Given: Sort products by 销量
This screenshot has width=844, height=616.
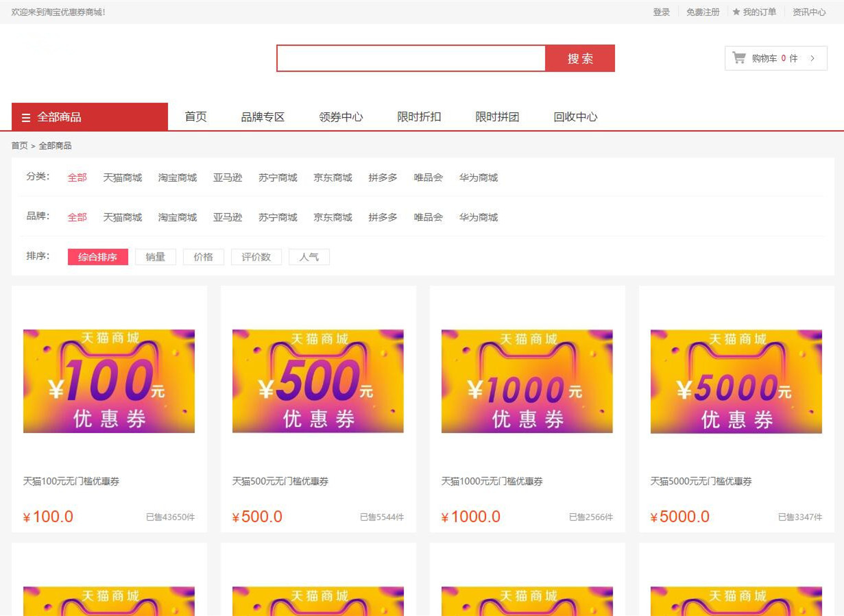Looking at the screenshot, I should click(x=156, y=257).
